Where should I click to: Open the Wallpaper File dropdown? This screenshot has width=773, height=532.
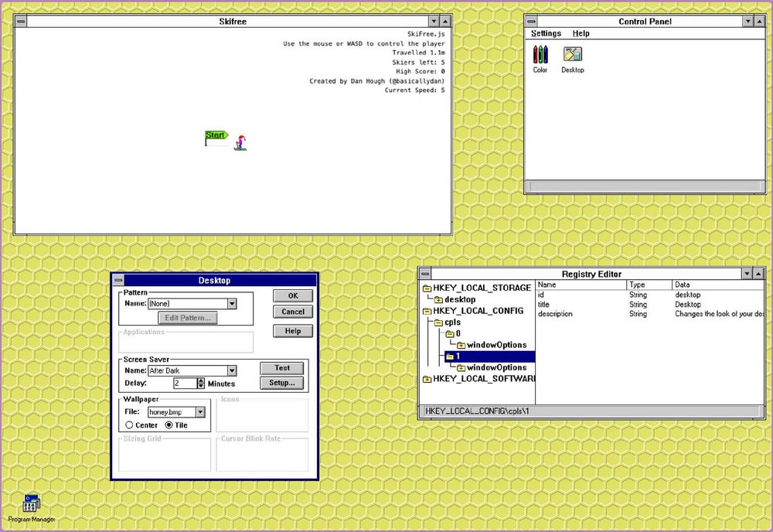tap(200, 412)
